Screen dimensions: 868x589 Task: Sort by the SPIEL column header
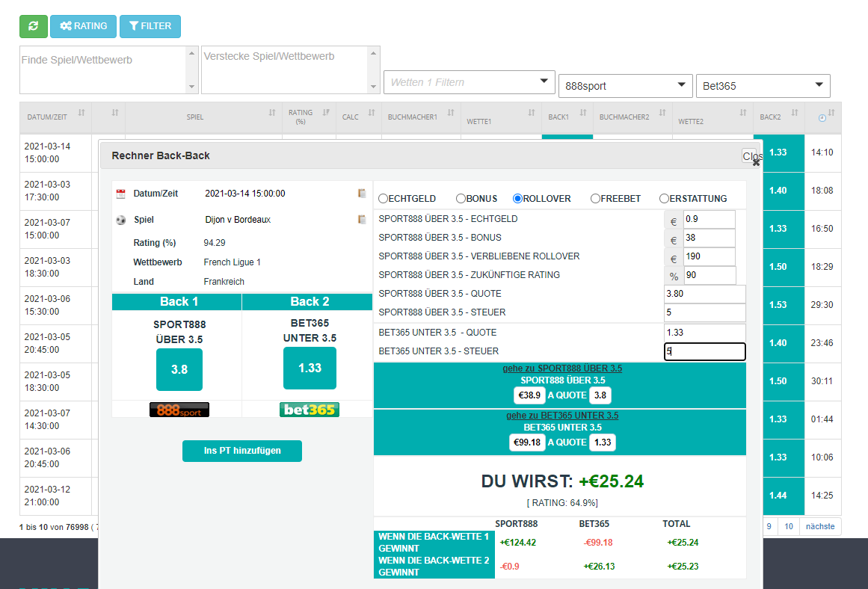click(x=203, y=117)
